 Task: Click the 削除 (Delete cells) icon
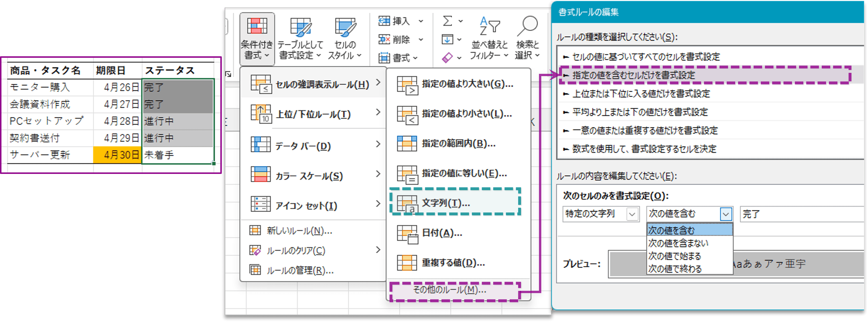(384, 39)
